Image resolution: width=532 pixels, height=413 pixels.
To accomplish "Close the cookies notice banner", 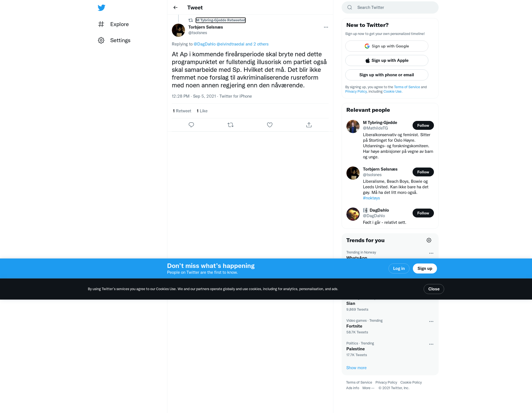I will tap(434, 289).
